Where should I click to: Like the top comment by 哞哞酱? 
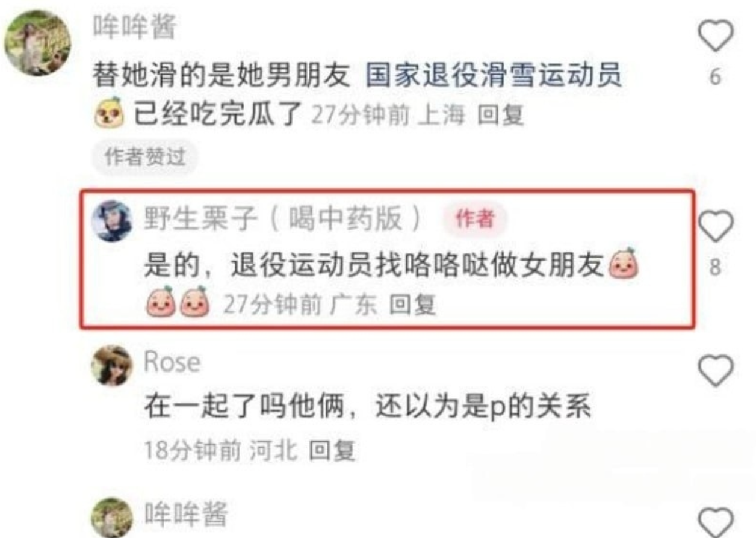click(715, 37)
